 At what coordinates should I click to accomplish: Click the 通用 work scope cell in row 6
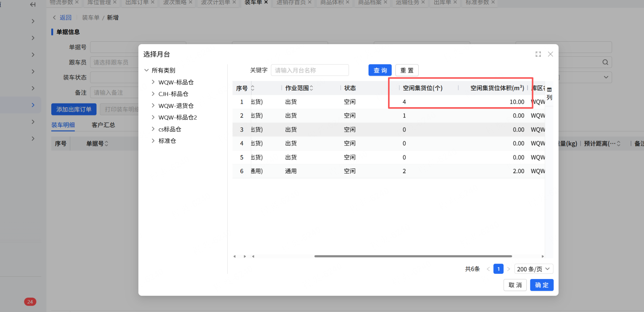click(x=291, y=171)
